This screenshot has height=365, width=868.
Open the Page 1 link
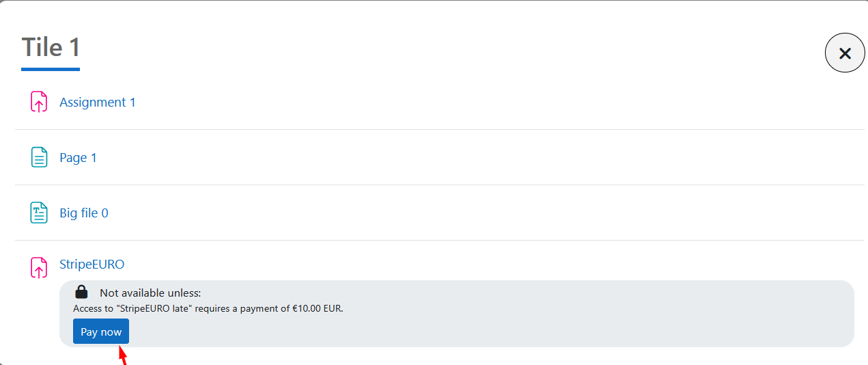(78, 158)
